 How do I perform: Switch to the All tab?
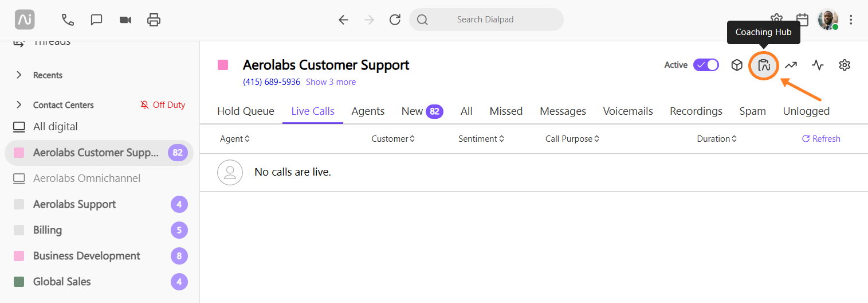point(466,111)
